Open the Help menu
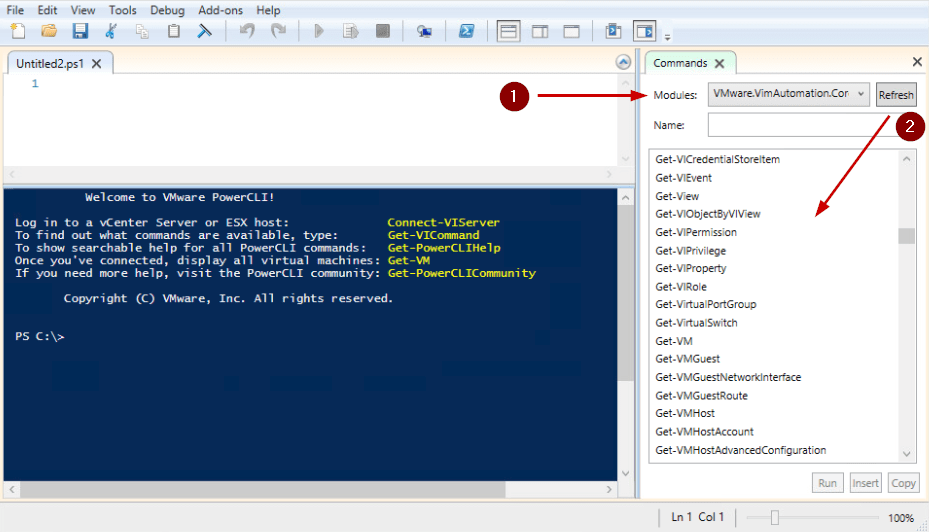929x532 pixels. tap(268, 10)
